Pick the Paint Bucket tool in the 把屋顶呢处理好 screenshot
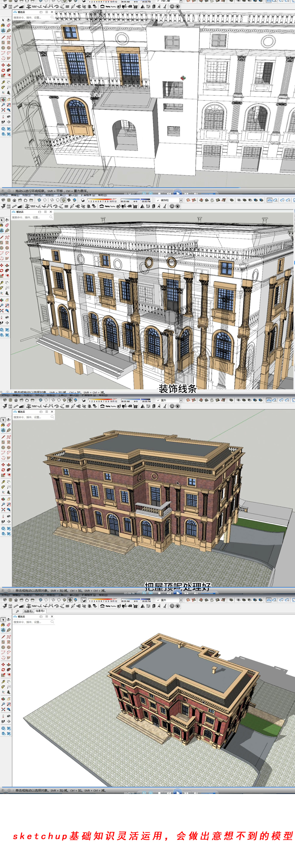This screenshot has width=295, height=868. [3, 425]
